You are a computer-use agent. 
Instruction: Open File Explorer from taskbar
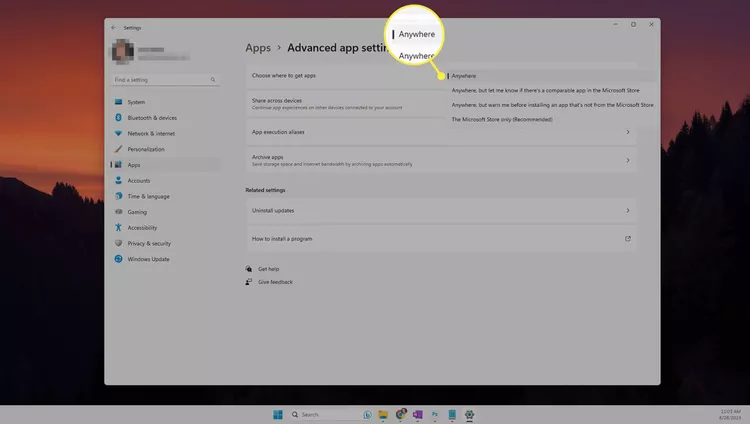click(x=383, y=414)
